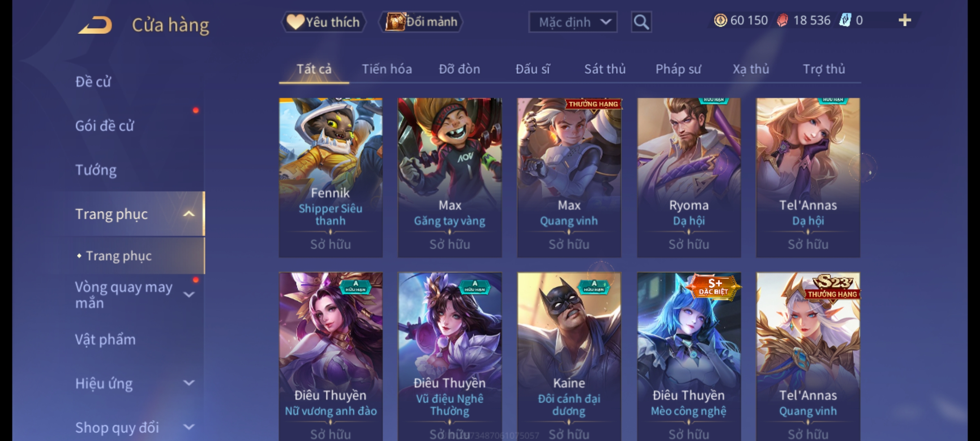This screenshot has height=441, width=980.
Task: Tap the gold coin currency icon
Action: 720,20
